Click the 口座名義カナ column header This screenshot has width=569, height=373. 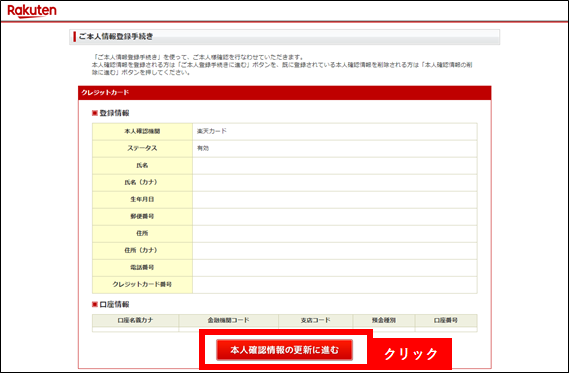pyautogui.click(x=135, y=320)
